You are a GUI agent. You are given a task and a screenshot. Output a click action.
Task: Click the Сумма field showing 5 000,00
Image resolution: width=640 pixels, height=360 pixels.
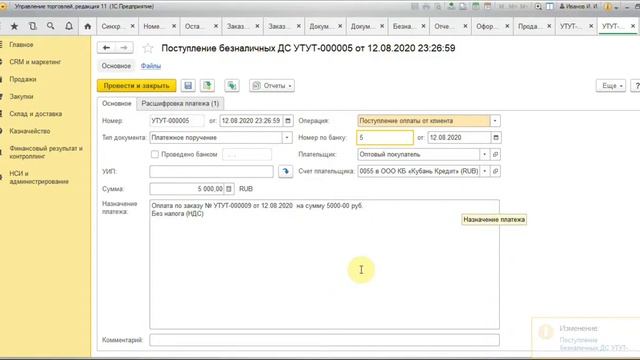click(x=187, y=189)
